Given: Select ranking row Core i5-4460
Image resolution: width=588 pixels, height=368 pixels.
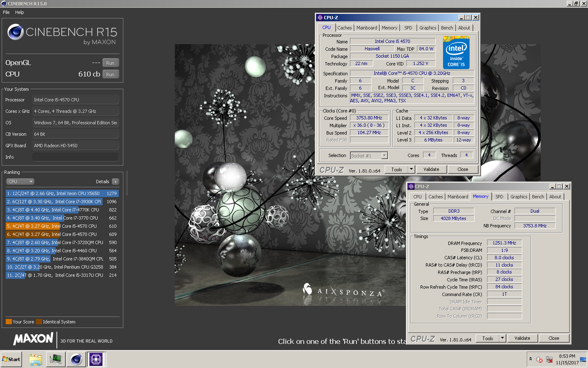Looking at the screenshot, I should point(62,251).
